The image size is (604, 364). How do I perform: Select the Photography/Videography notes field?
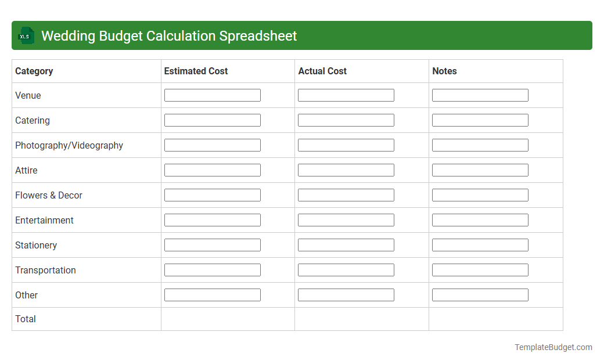[x=480, y=145]
